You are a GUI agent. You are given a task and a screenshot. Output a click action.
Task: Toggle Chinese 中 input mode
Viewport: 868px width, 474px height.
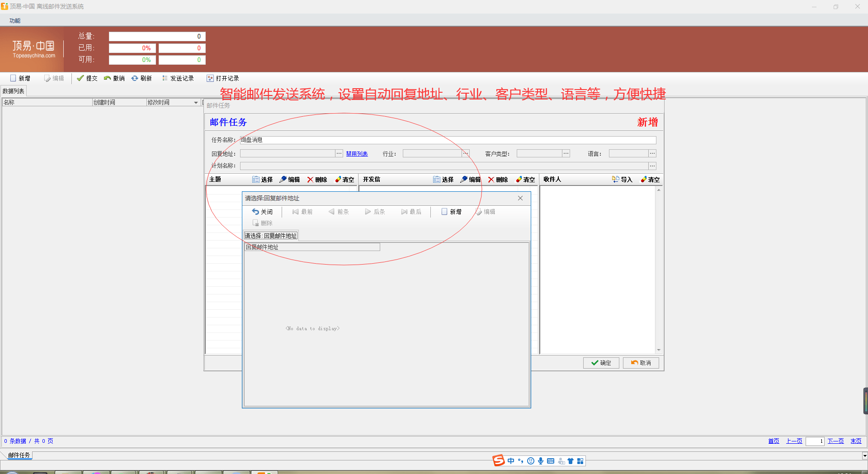coord(511,461)
